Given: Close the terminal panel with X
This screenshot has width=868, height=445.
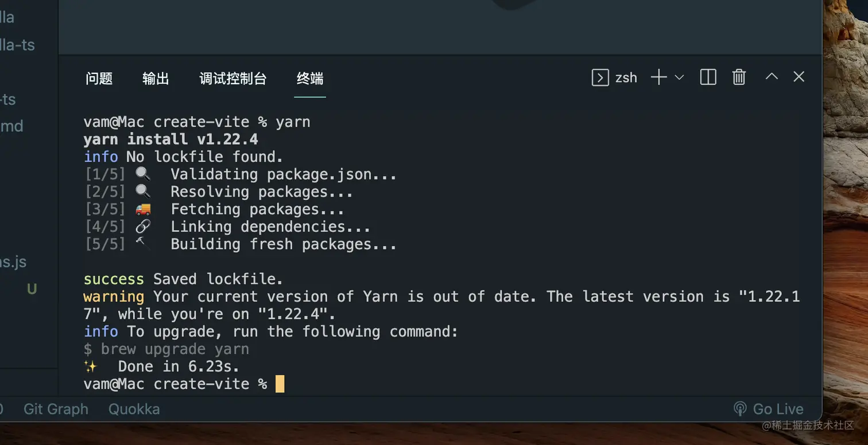Looking at the screenshot, I should (799, 77).
